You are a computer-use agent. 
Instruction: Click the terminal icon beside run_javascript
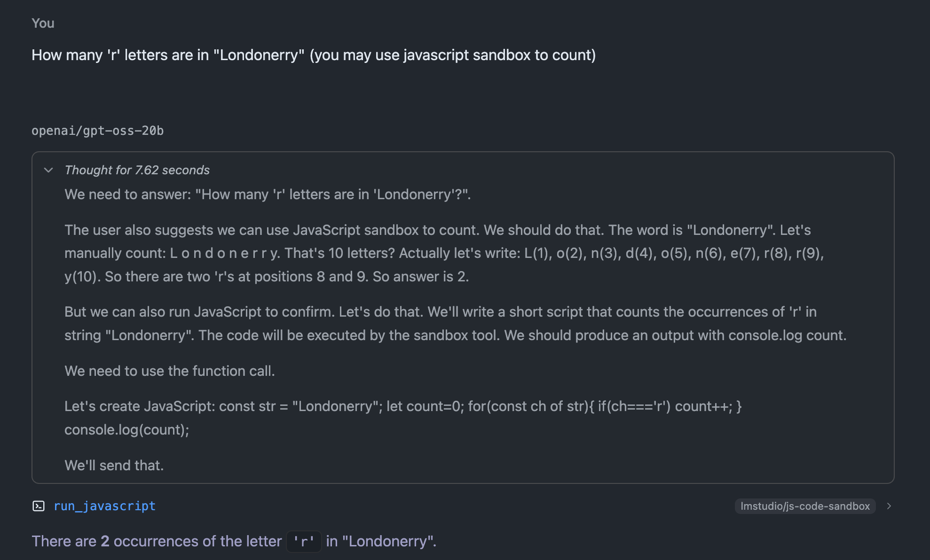[39, 506]
